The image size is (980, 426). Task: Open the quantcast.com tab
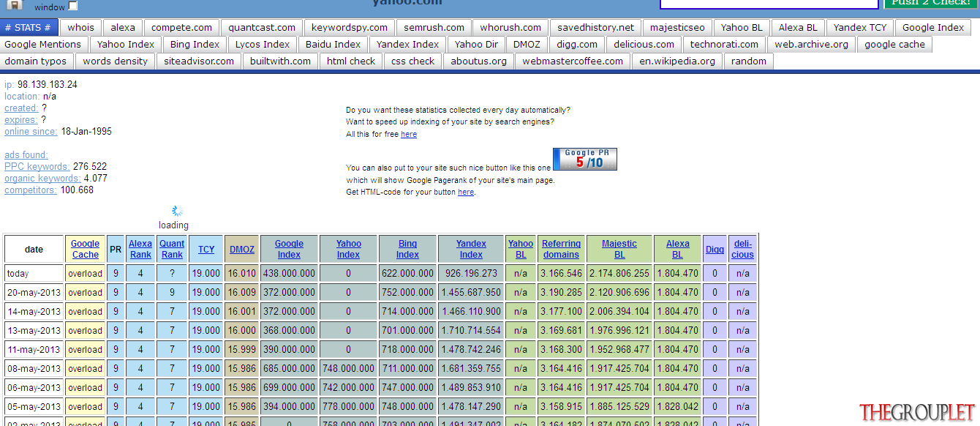(262, 28)
